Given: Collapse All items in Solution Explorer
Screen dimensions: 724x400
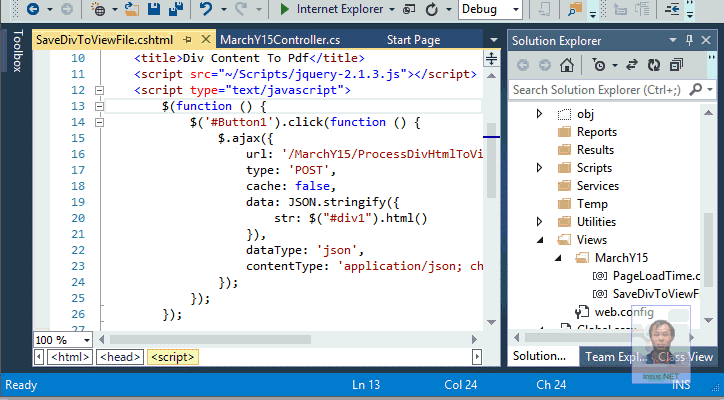Looking at the screenshot, I should pos(676,65).
